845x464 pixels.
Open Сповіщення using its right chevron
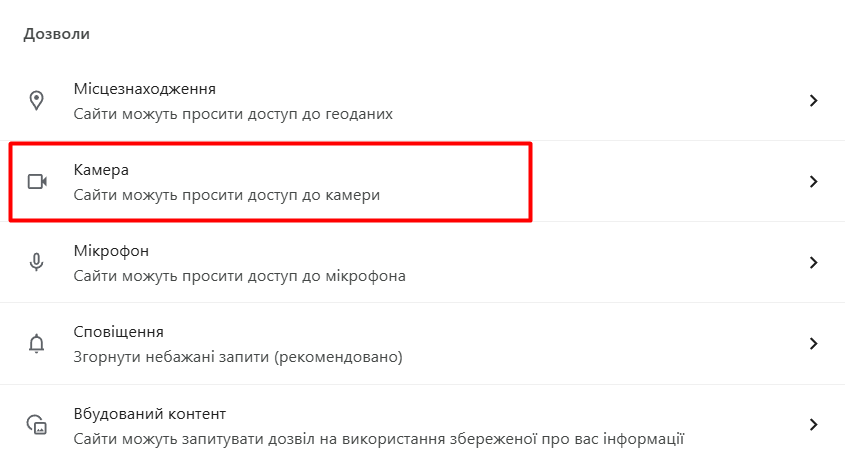[x=813, y=343]
